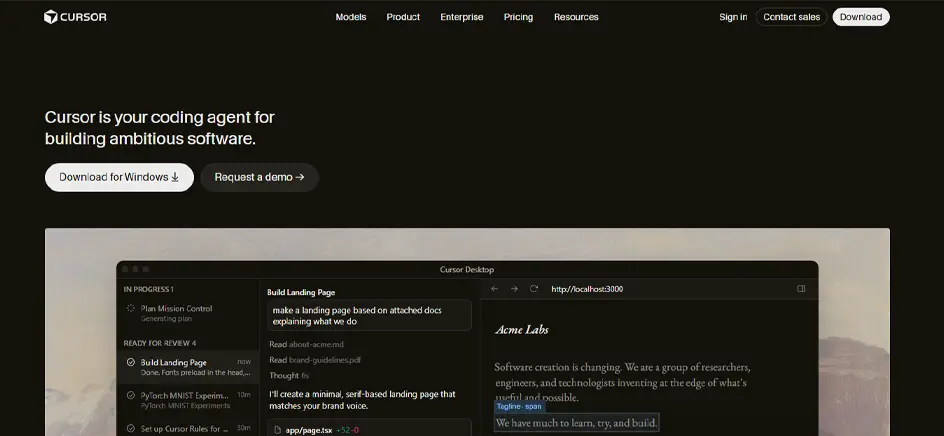
Task: Expand the Thought 6s step
Action: coord(289,376)
